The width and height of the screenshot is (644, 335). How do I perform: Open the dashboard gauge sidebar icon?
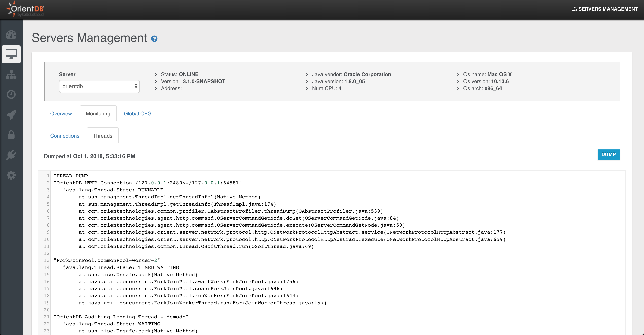coord(11,35)
